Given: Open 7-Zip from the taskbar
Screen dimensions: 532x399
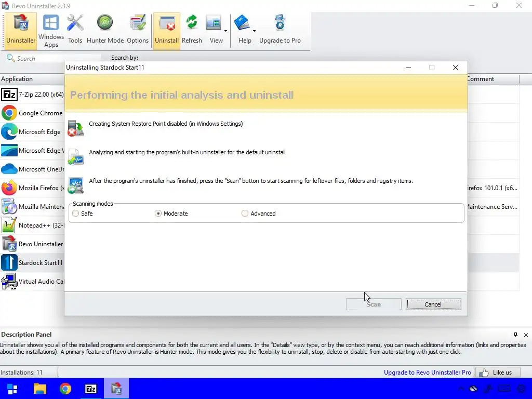Looking at the screenshot, I should pos(90,389).
